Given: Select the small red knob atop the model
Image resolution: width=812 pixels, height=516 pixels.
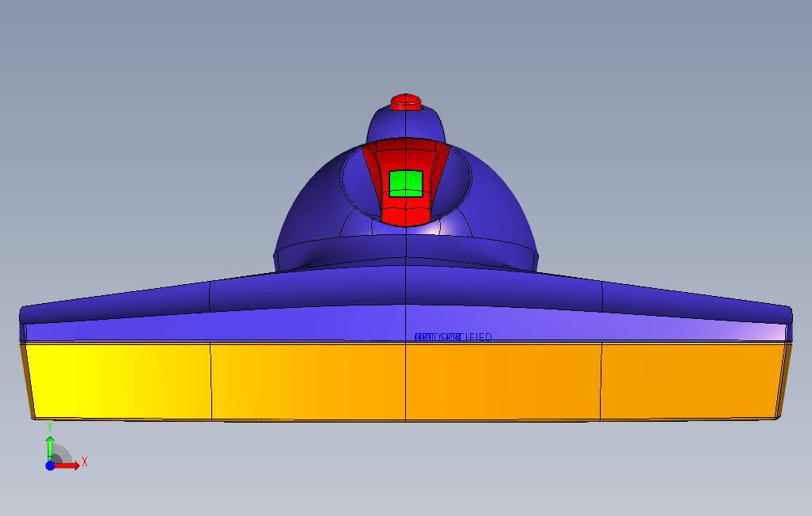Looking at the screenshot, I should click(x=405, y=102).
